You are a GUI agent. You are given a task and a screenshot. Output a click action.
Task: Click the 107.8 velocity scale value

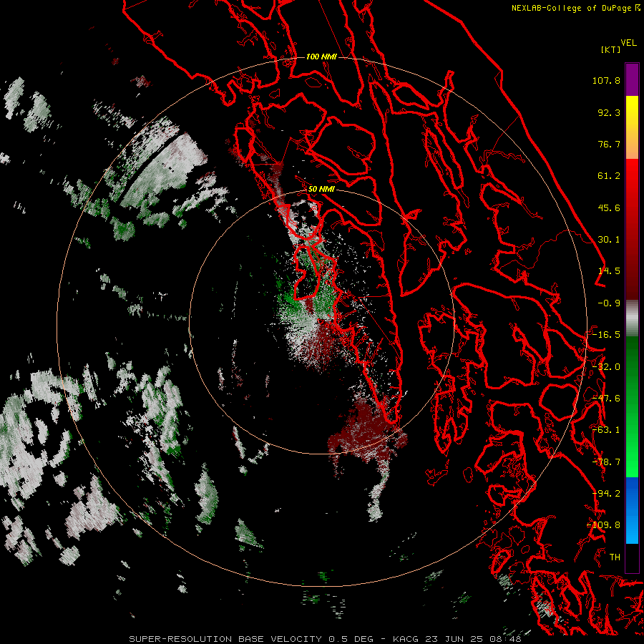(606, 80)
